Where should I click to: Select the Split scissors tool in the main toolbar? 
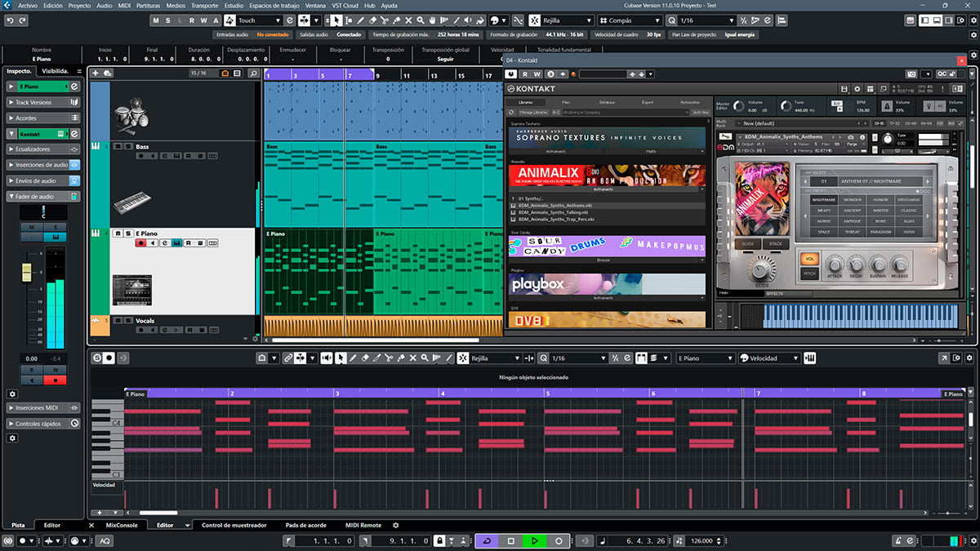click(385, 20)
